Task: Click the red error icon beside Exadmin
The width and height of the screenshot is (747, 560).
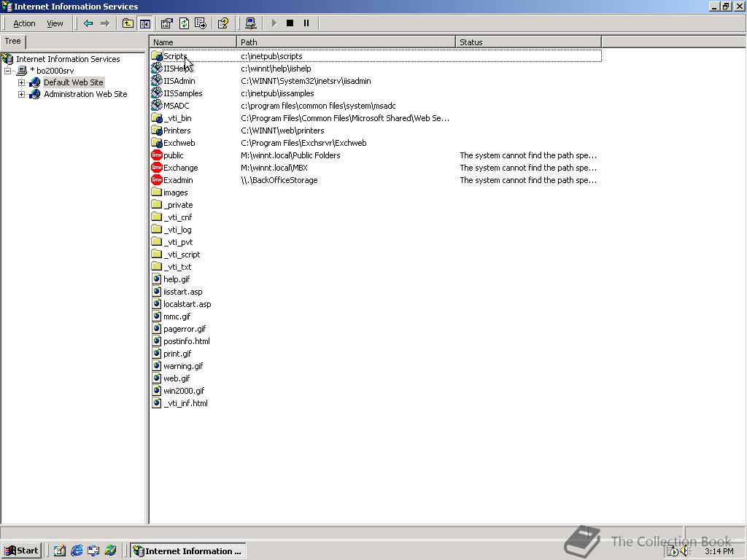Action: click(x=157, y=180)
